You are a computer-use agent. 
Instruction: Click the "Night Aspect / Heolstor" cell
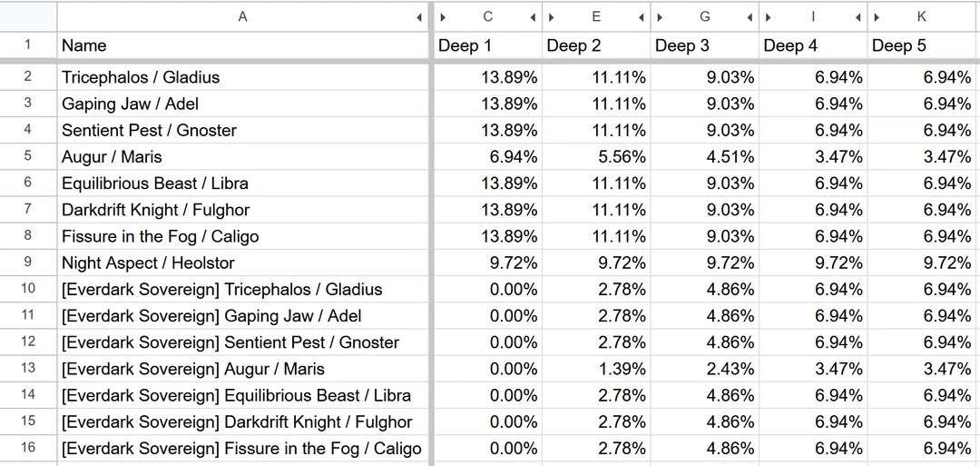tap(242, 263)
